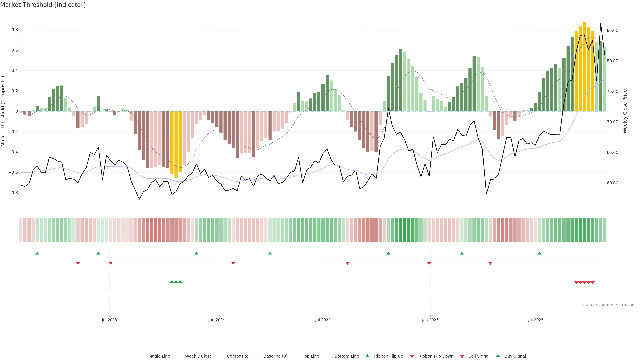Click the Jul 2023 x-axis label
The width and height of the screenshot is (644, 362).
pos(109,320)
